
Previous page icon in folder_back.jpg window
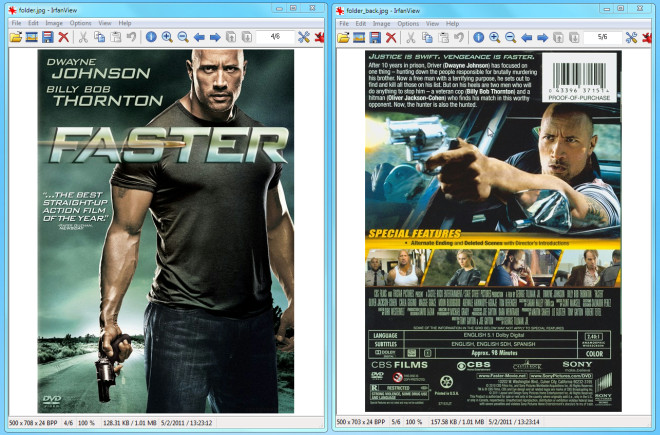click(559, 37)
